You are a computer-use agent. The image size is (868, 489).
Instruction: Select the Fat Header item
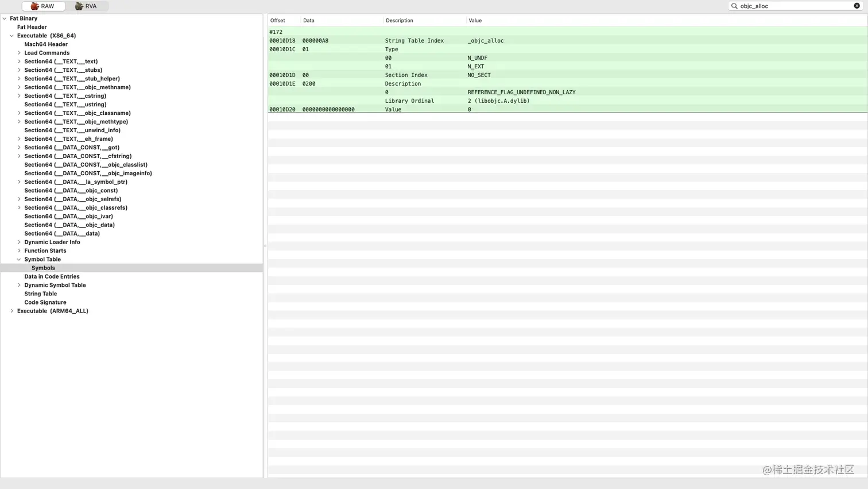(32, 27)
